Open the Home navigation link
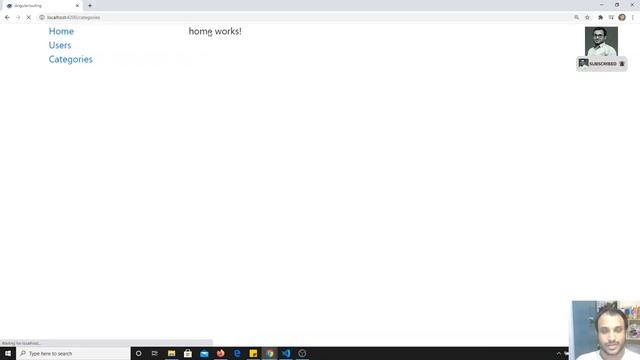 click(61, 31)
